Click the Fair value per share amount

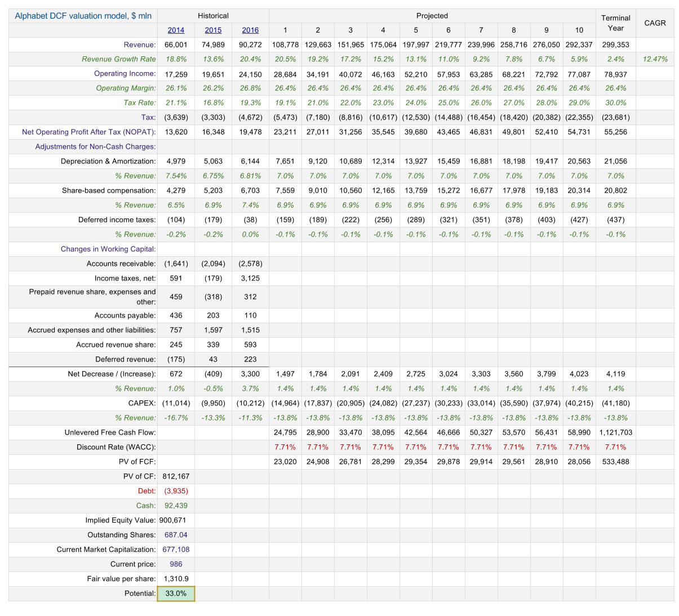[176, 579]
